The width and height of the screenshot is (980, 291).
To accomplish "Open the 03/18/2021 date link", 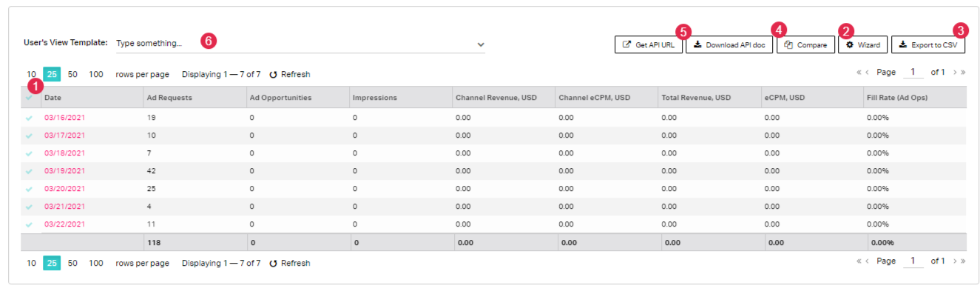I will tap(64, 153).
